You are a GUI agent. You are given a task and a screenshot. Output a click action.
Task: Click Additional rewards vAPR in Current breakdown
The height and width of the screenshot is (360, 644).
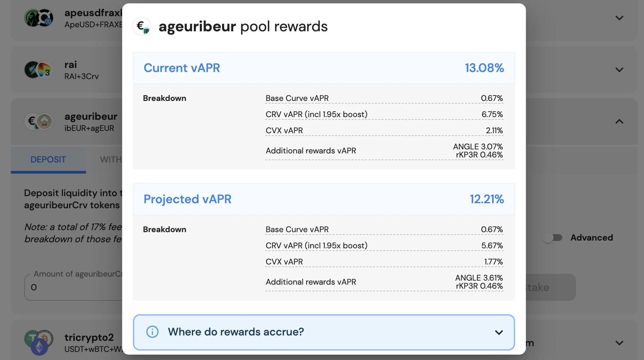311,151
